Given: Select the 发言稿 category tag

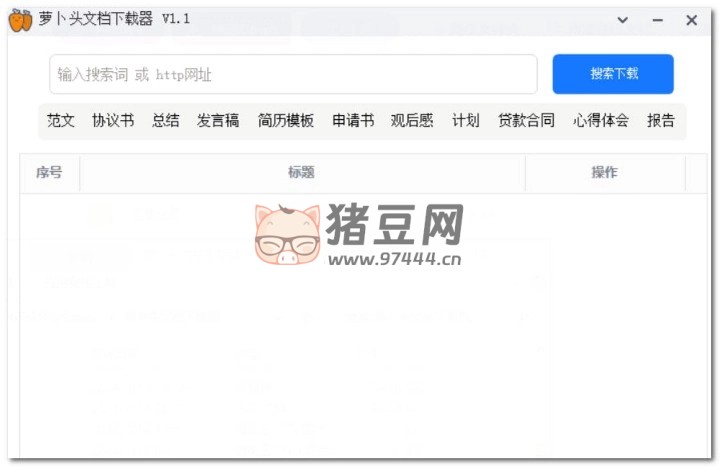Looking at the screenshot, I should click(x=218, y=120).
